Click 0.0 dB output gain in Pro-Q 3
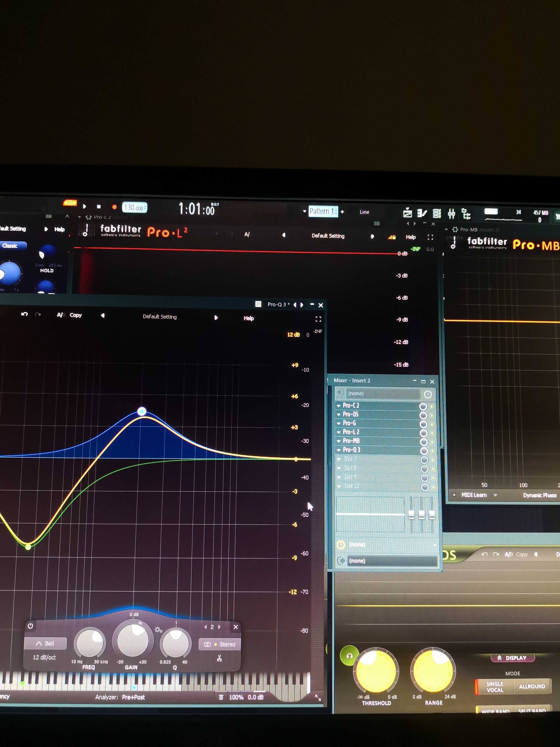 coord(256,697)
